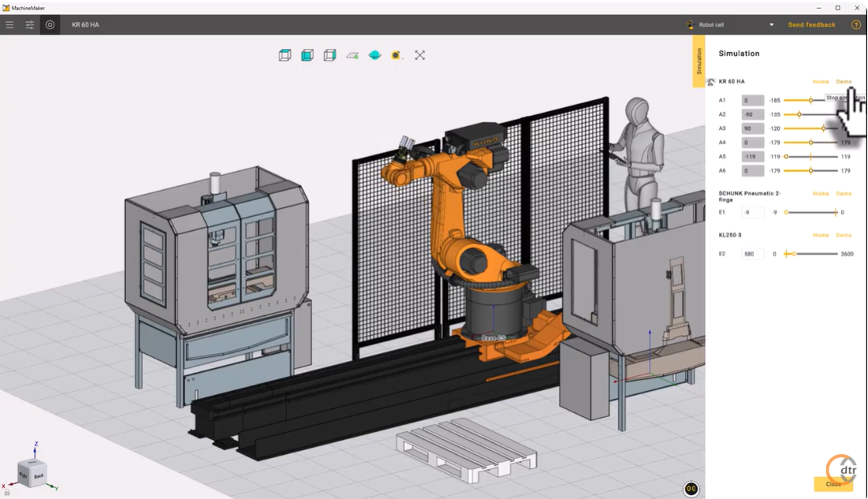Viewport: 868px width, 499px height.
Task: Click the E2 value input field showing 580
Action: (753, 254)
